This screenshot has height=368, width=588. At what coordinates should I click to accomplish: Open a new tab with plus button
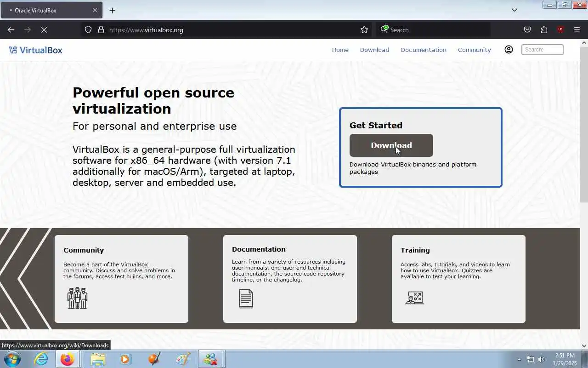[112, 10]
